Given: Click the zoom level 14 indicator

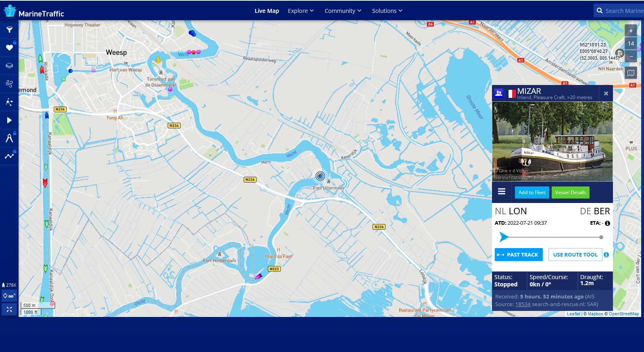Looking at the screenshot, I should [x=631, y=43].
